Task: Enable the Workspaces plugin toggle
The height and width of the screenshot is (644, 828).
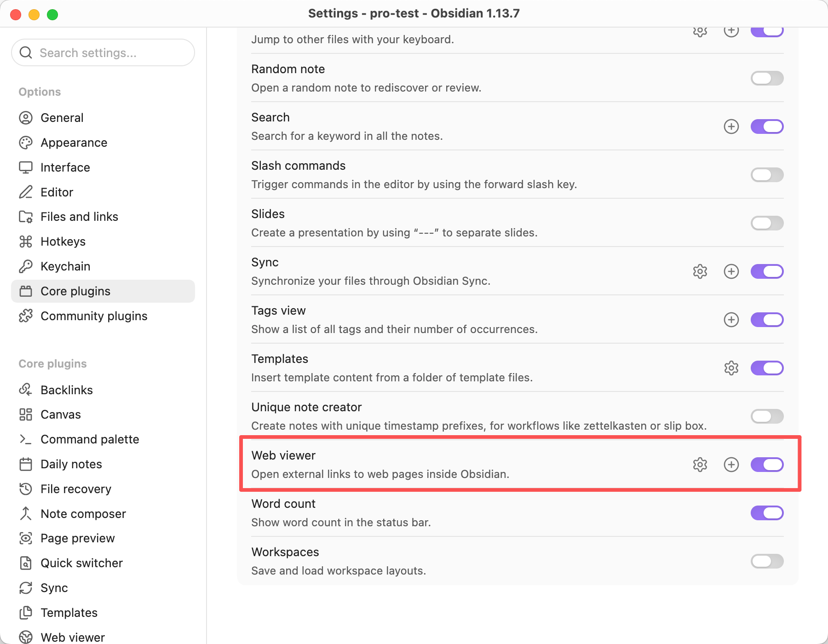Action: (767, 561)
